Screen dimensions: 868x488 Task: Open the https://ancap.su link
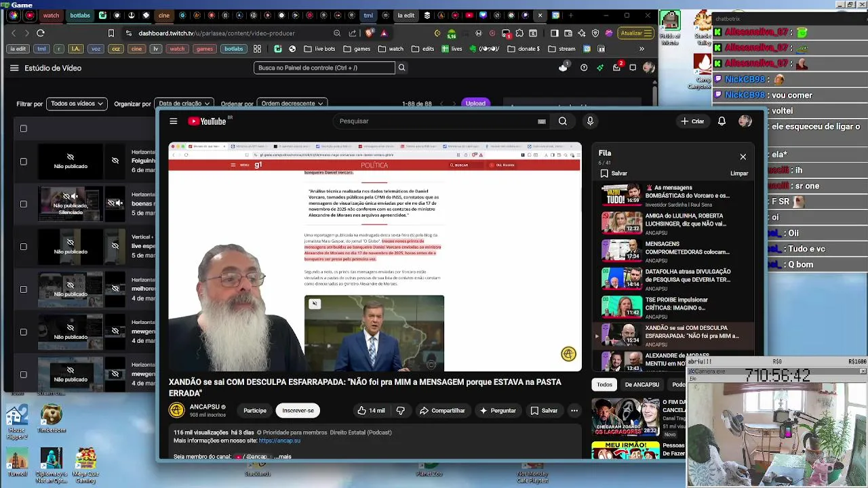tap(279, 441)
